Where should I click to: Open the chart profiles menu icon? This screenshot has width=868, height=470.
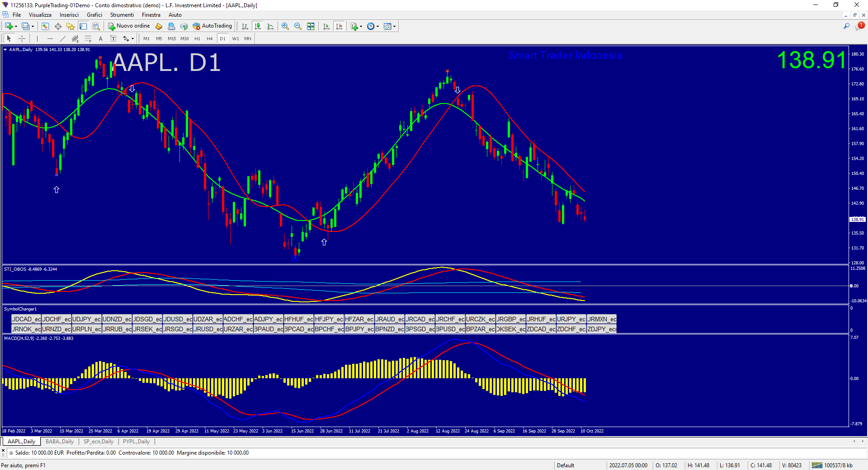tap(26, 26)
